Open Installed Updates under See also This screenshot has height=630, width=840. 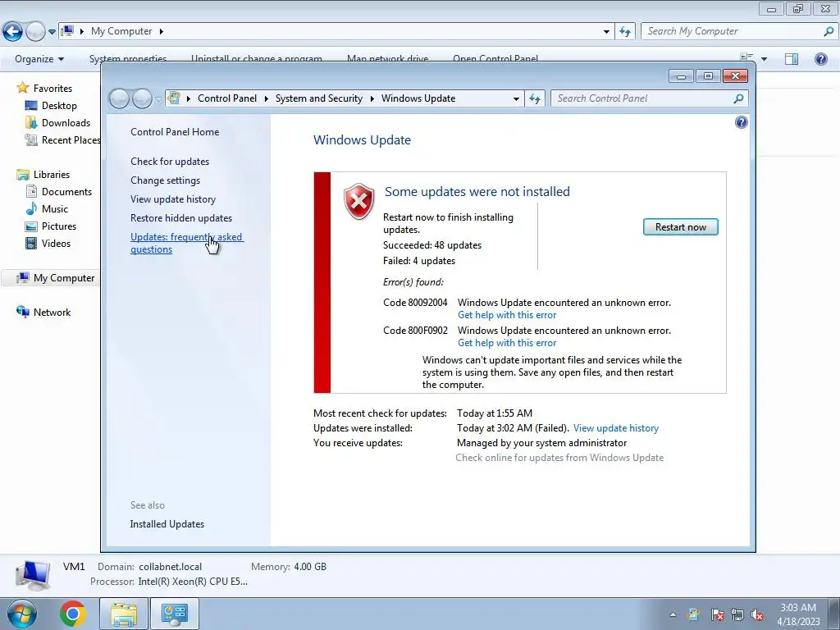coord(167,524)
